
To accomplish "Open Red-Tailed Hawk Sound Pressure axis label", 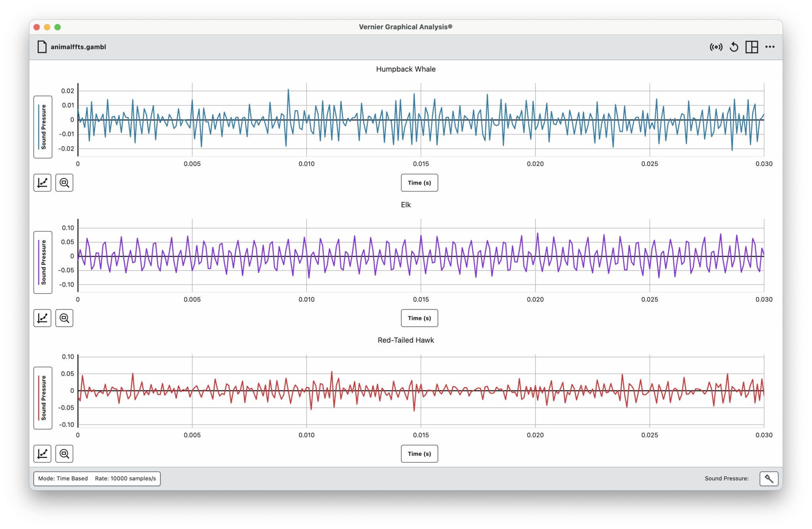I will coord(43,398).
